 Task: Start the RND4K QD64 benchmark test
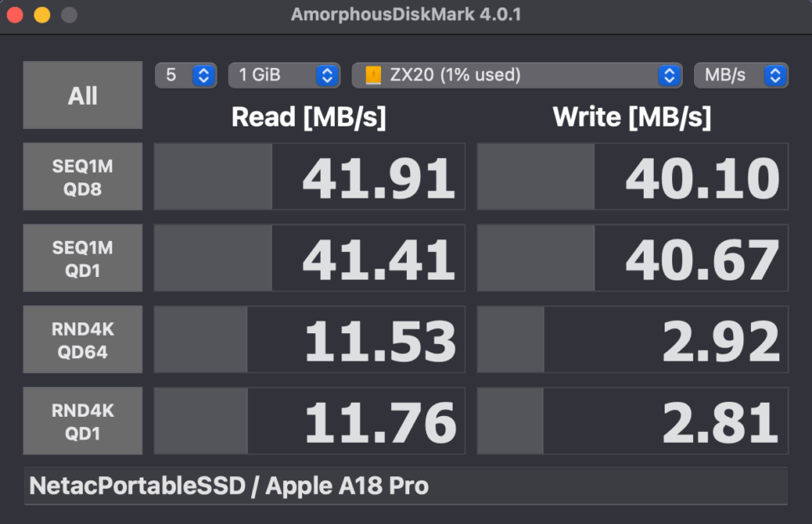point(82,339)
